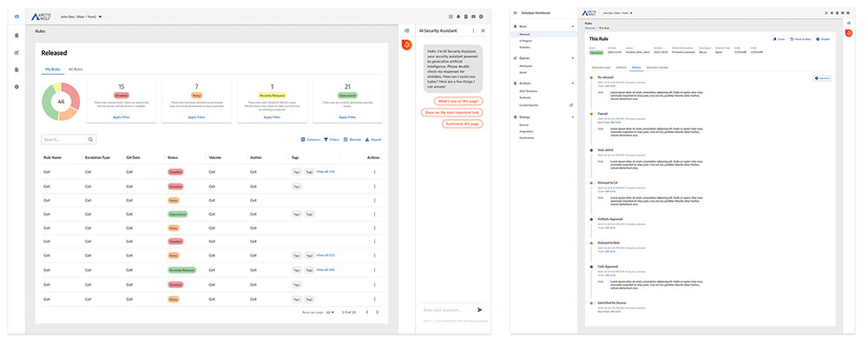Open the Detection Logic tab in This Rule
The height and width of the screenshot is (345, 868).
(602, 67)
